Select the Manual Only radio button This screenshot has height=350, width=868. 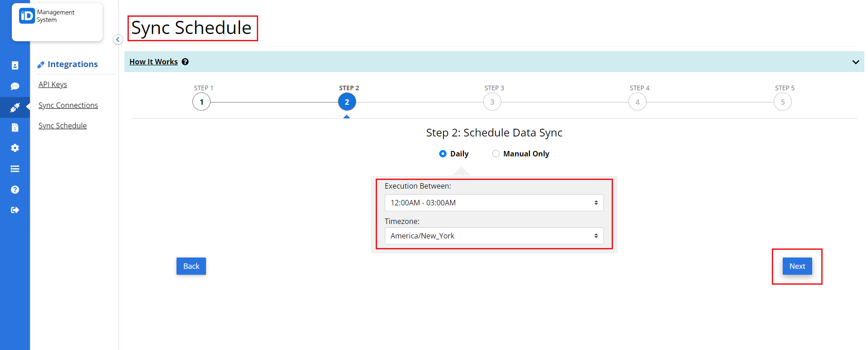(496, 154)
